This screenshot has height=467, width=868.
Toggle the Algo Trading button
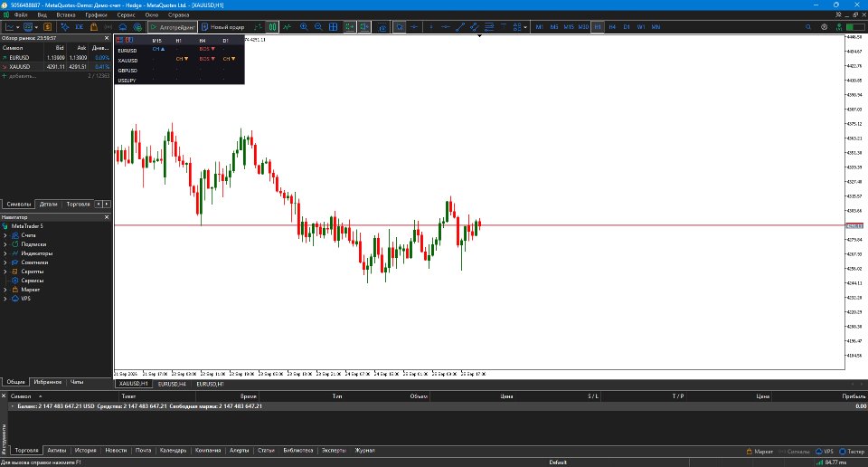(173, 26)
